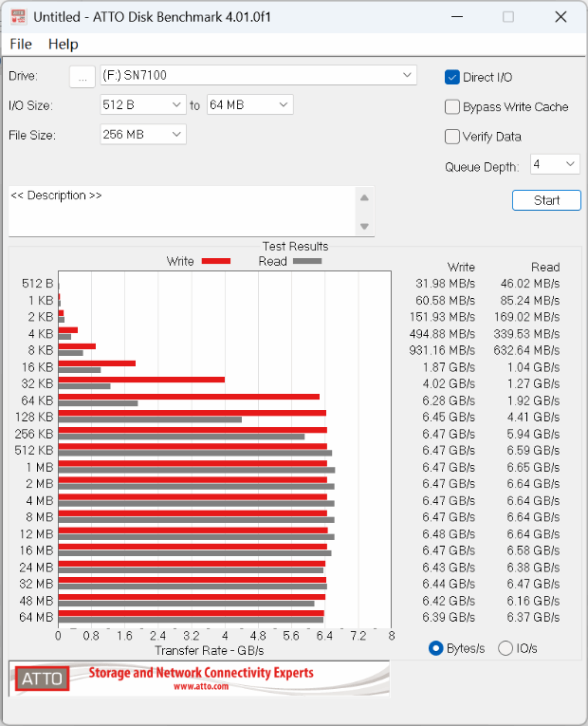The width and height of the screenshot is (588, 726).
Task: Close the ATTO Disk Benchmark window
Action: 560,17
